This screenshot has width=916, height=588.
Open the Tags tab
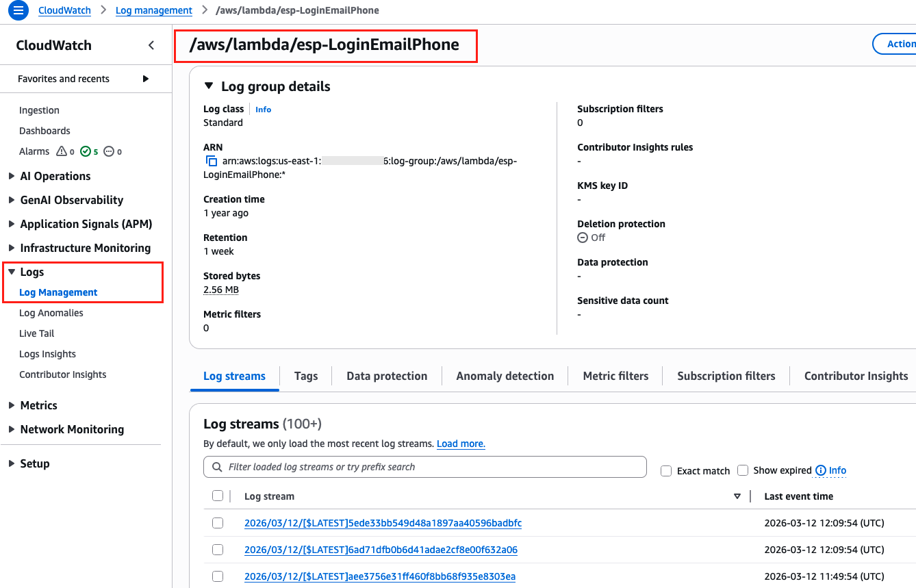pyautogui.click(x=306, y=376)
